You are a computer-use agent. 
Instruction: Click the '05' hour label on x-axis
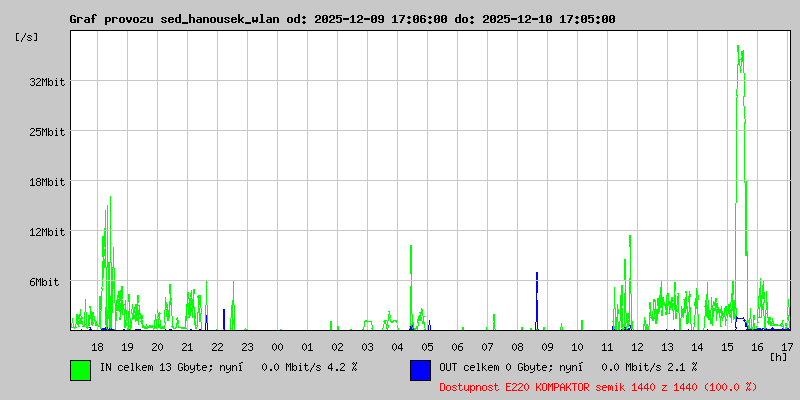point(428,347)
